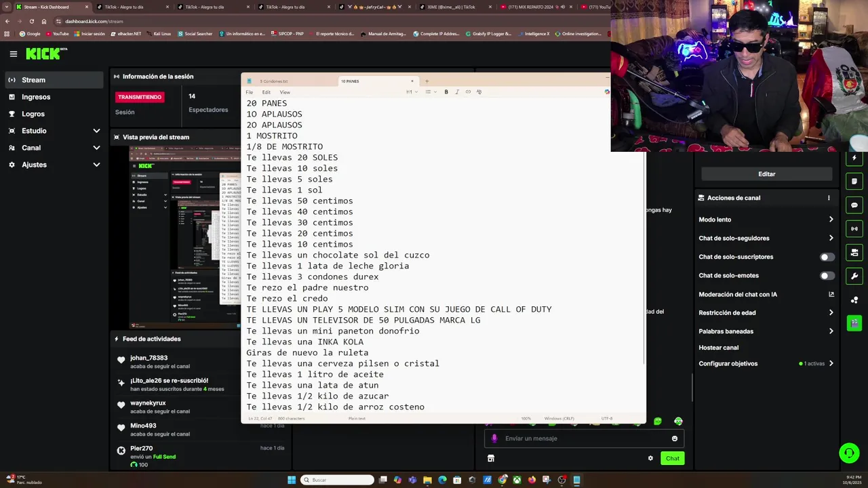The width and height of the screenshot is (868, 488).
Task: Open Microsoft Edge from taskbar
Action: 442,480
